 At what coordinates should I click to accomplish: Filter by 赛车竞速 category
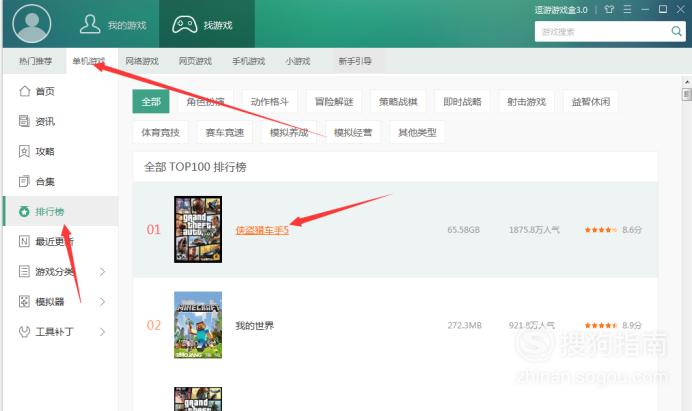225,132
